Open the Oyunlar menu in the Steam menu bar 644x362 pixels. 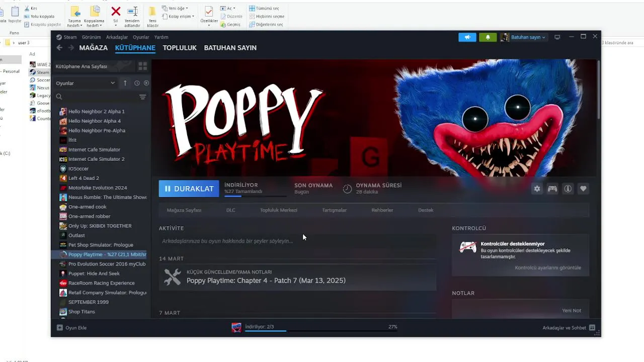coord(141,37)
